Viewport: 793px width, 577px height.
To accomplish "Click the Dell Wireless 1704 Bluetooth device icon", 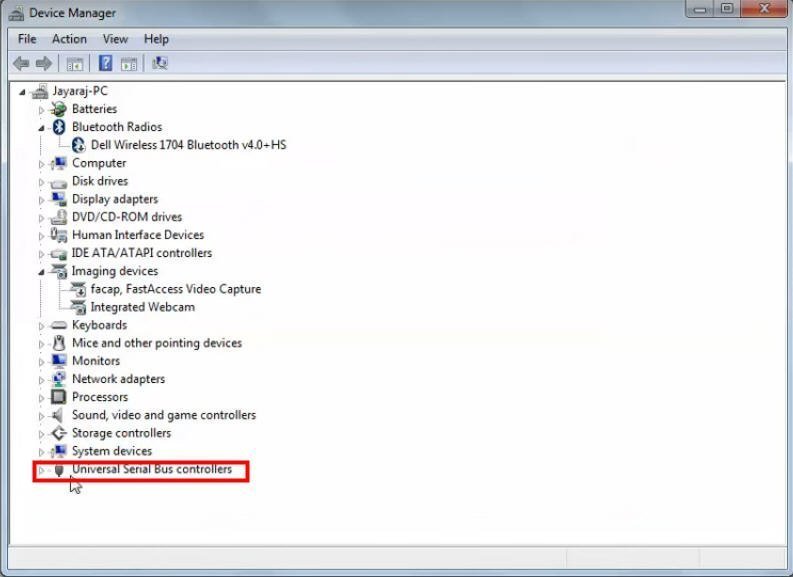I will (78, 145).
